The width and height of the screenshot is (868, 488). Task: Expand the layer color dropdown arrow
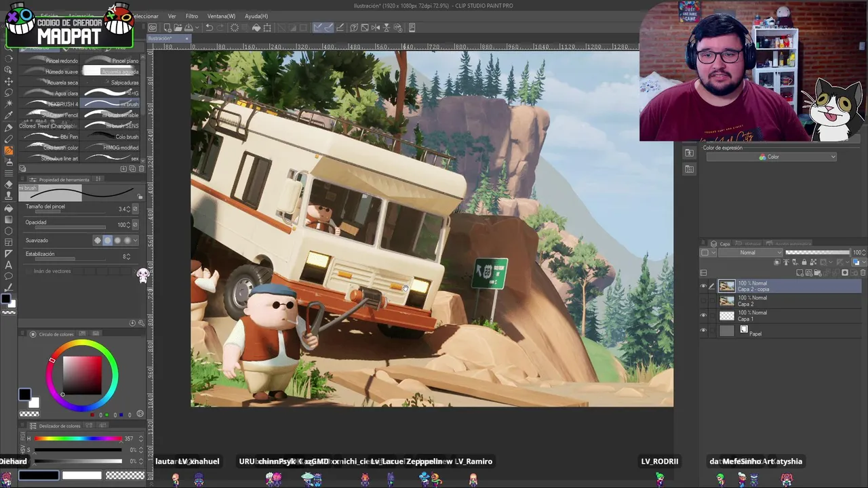coord(864,262)
